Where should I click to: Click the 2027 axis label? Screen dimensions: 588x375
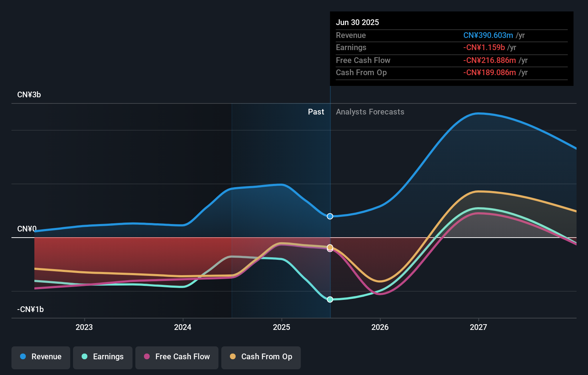coord(479,327)
